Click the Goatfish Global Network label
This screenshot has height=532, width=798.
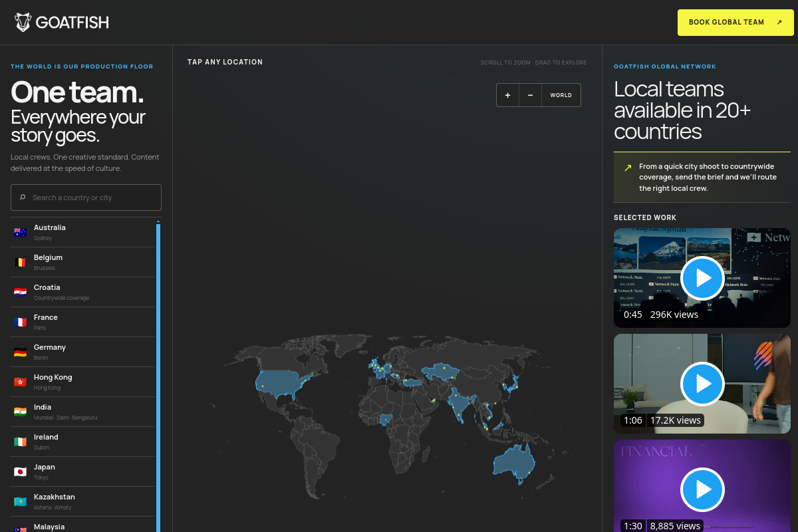[665, 66]
